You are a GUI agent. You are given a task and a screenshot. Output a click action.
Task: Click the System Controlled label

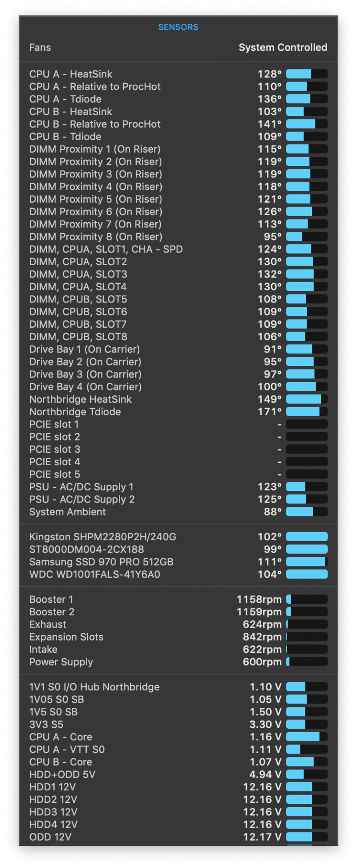pos(283,47)
